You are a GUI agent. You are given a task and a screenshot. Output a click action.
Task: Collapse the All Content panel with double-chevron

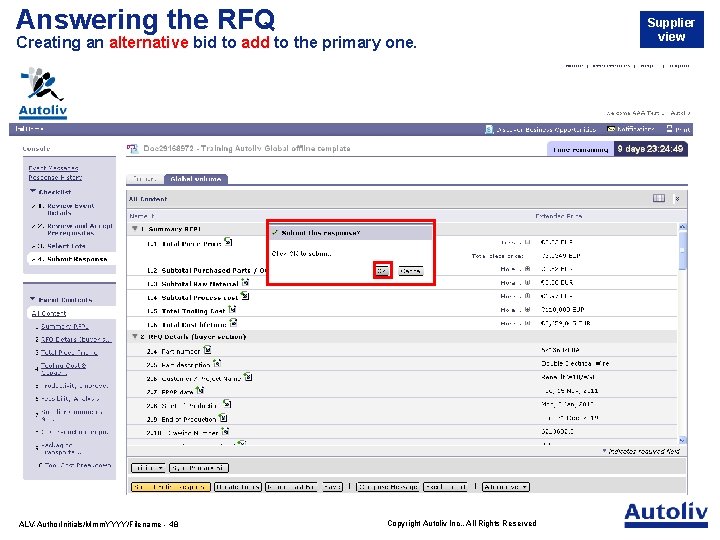(x=677, y=198)
